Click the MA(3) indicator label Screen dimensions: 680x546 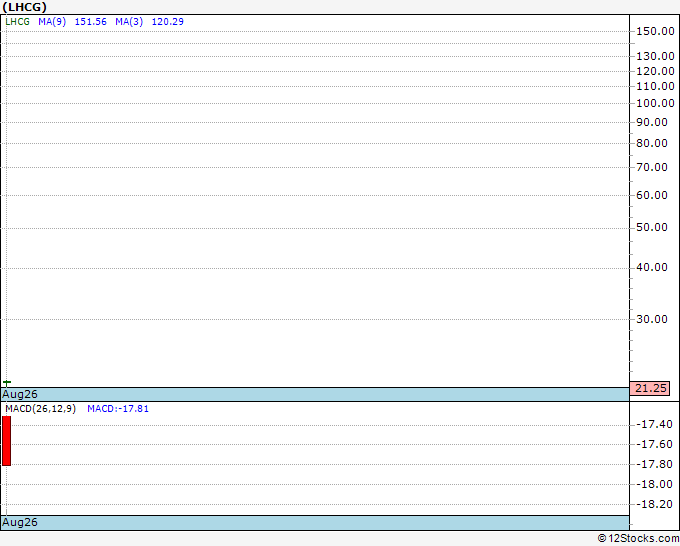point(129,22)
